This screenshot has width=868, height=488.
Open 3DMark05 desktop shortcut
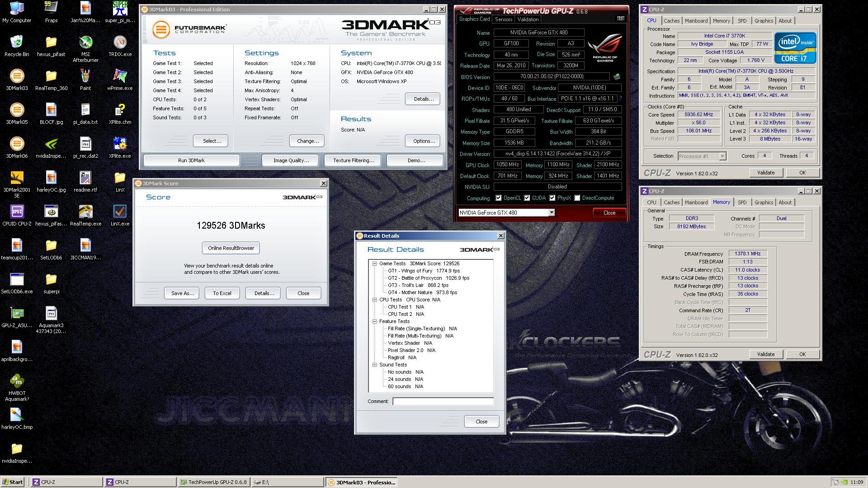point(17,114)
